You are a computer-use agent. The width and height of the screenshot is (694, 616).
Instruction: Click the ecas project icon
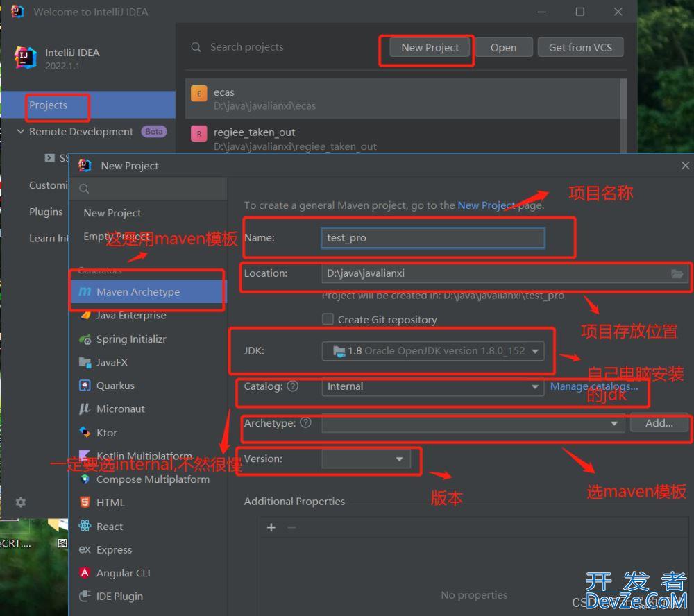coord(198,94)
